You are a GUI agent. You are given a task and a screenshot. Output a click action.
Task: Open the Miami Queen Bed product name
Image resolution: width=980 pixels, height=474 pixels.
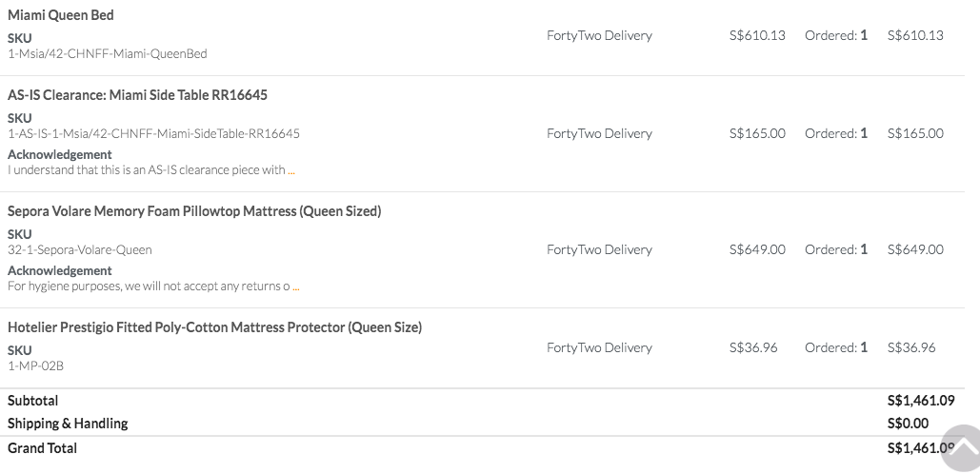coord(61,15)
